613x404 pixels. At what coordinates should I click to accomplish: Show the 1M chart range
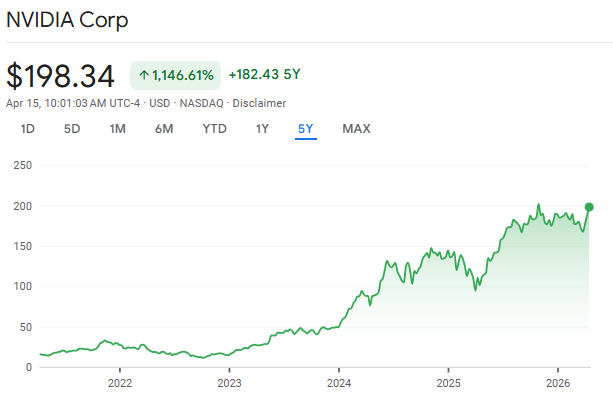pyautogui.click(x=117, y=128)
